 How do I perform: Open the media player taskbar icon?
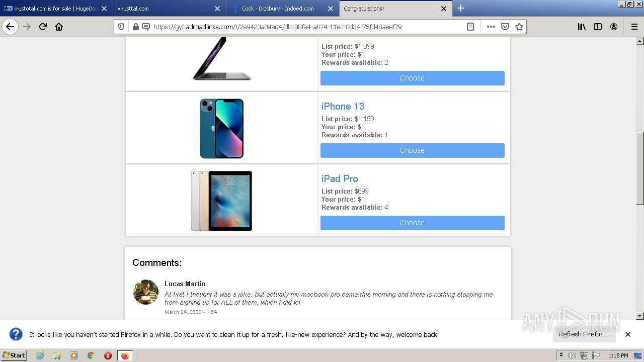click(x=74, y=355)
